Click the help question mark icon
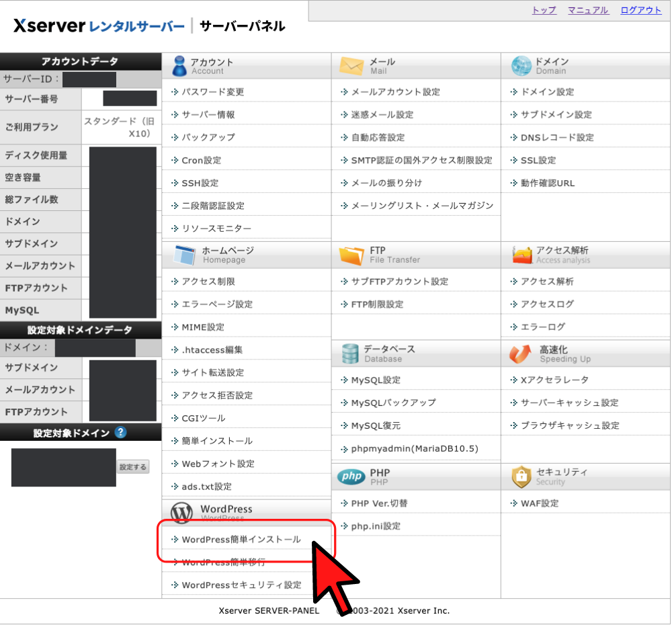The width and height of the screenshot is (672, 625). 120,432
